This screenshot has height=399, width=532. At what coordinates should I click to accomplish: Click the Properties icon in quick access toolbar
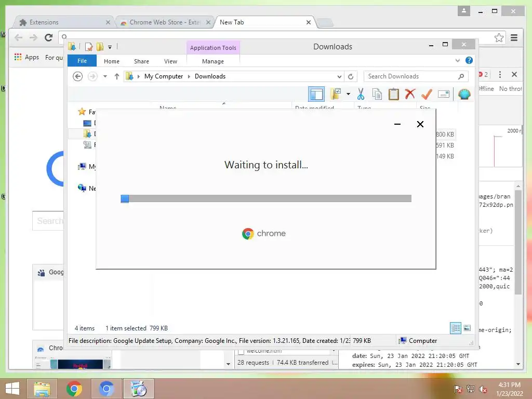point(89,46)
